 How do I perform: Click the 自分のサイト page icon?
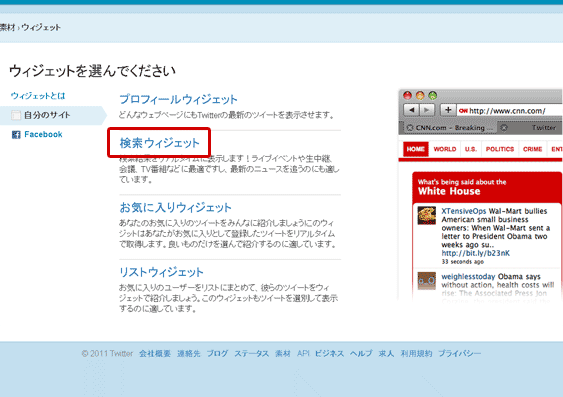pyautogui.click(x=16, y=115)
